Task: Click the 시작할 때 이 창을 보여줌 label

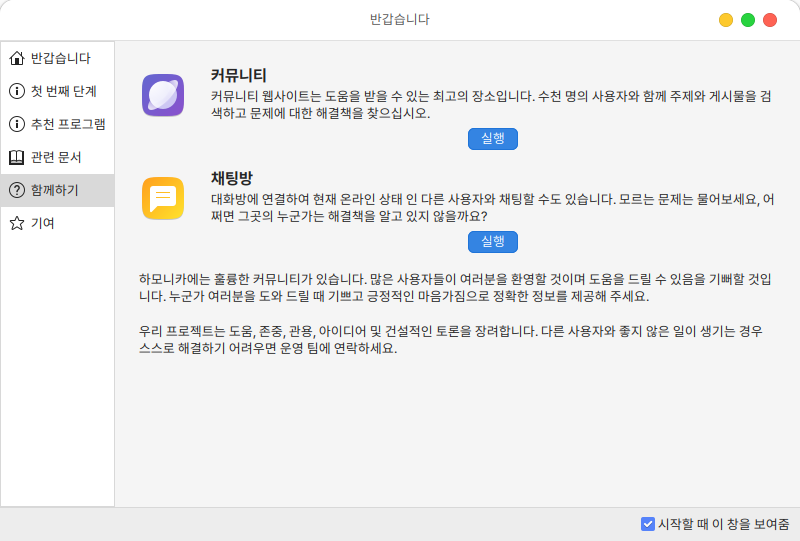Action: [x=724, y=524]
